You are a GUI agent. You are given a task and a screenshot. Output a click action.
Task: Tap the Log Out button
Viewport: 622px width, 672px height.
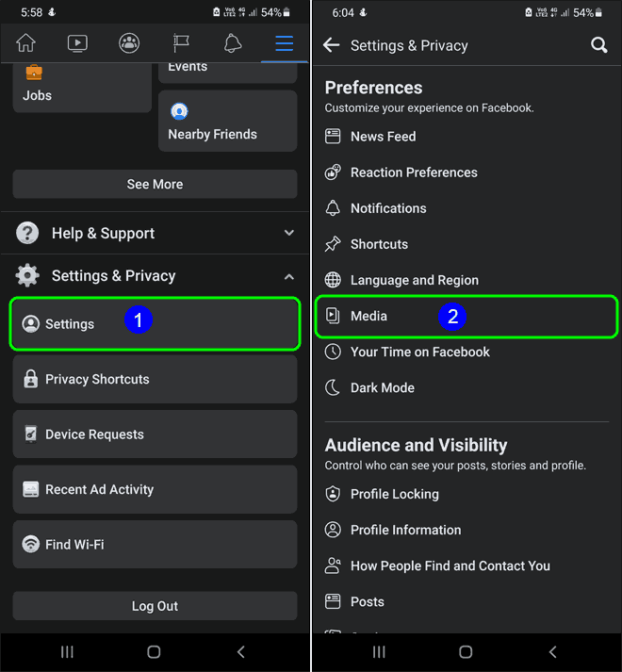click(155, 606)
